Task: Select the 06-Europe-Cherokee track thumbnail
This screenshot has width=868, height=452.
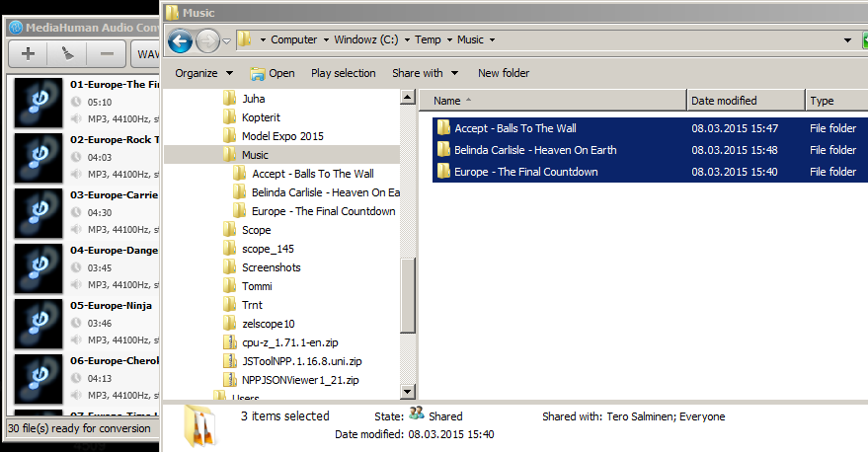Action: click(39, 379)
